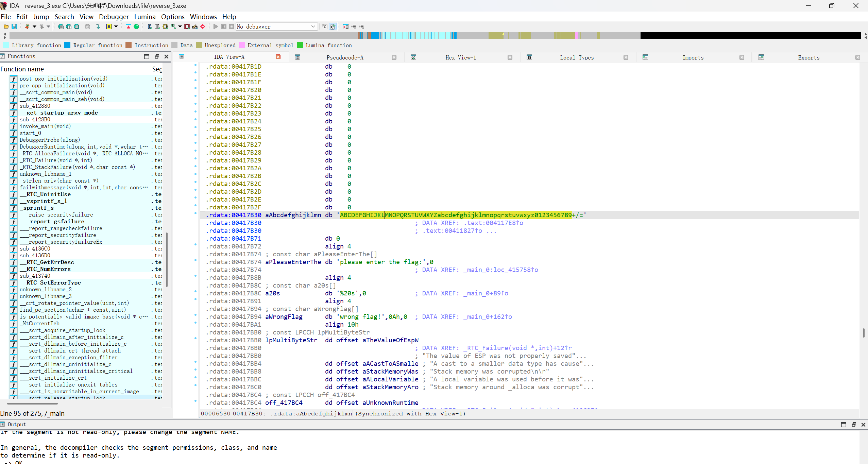
Task: Open the Debugger menu
Action: tap(114, 17)
